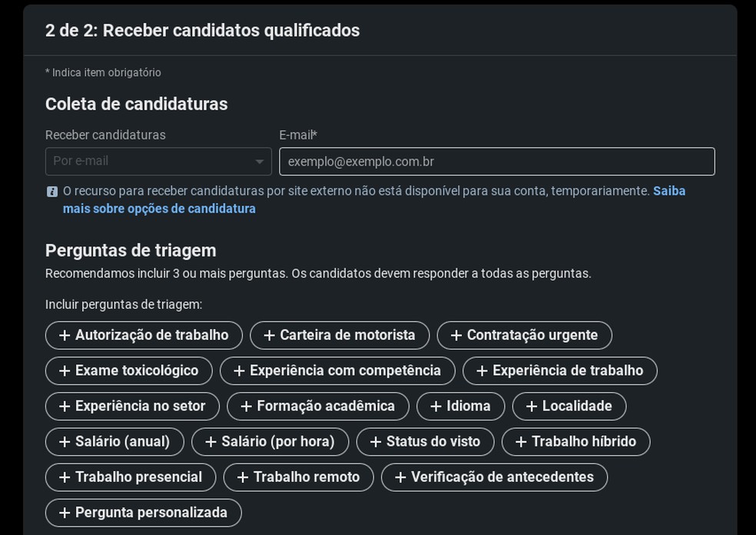The height and width of the screenshot is (535, 756).
Task: Click the plus icon on Pergunta personalizada
Action: point(65,513)
